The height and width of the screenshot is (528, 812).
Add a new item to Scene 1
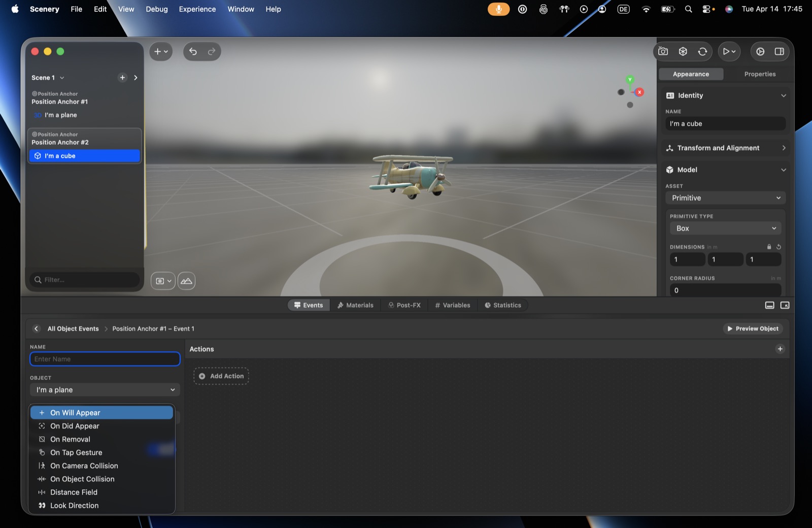click(x=122, y=78)
